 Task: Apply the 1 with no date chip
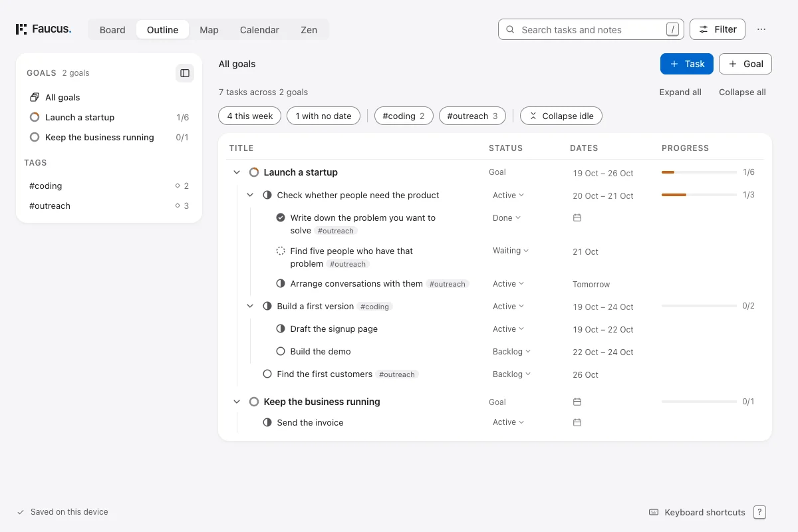(323, 116)
